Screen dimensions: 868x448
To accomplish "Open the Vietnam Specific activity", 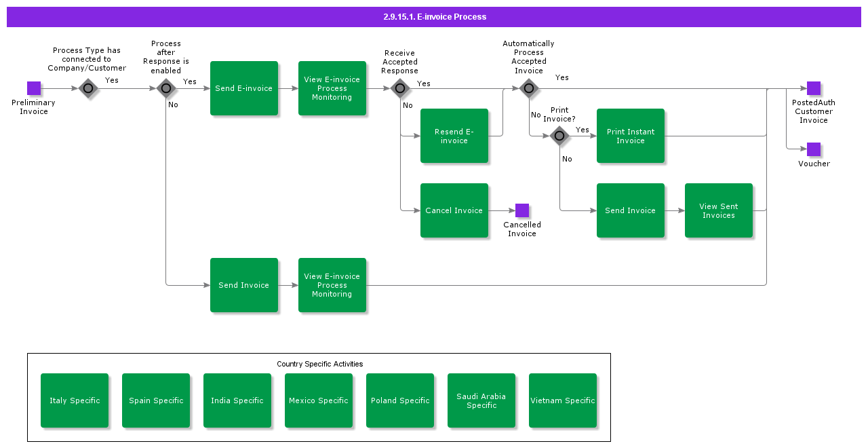I will click(563, 400).
